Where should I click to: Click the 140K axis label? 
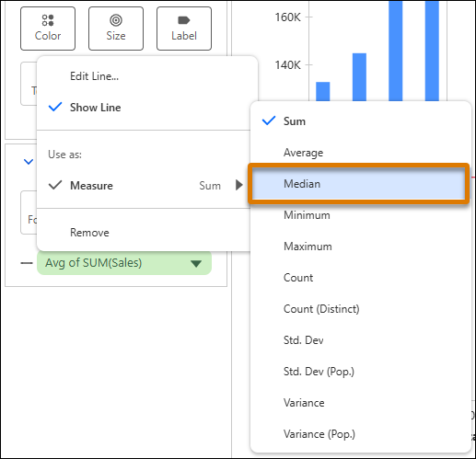click(287, 65)
